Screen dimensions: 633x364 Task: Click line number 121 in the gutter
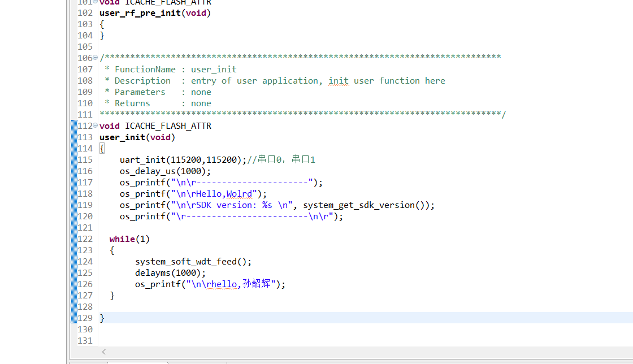pos(85,228)
